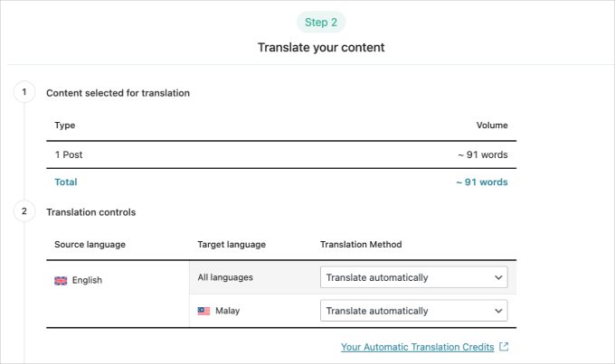
Task: Click the step 1 circle marker
Action: click(x=24, y=92)
